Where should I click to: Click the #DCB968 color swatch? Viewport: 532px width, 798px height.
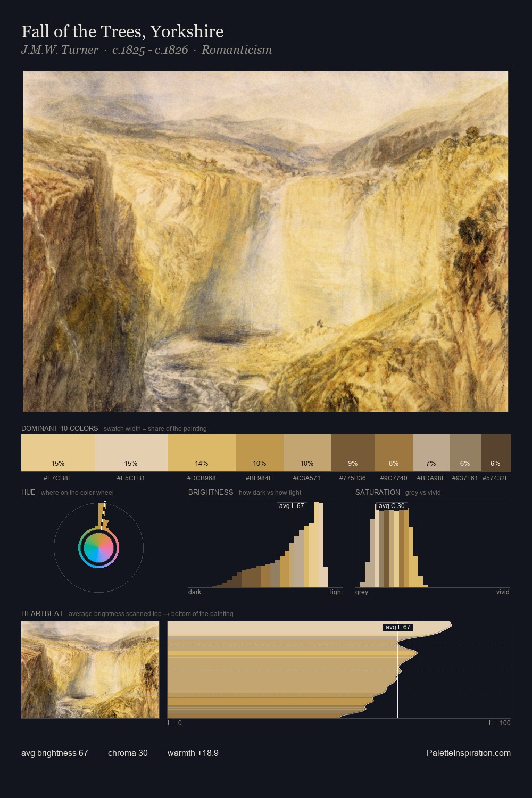[202, 453]
